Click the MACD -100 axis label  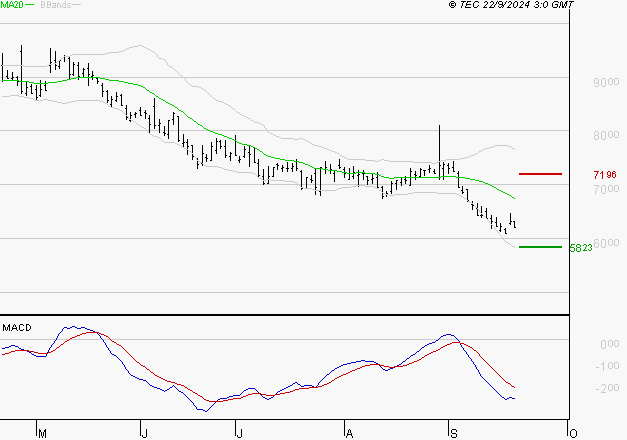(x=607, y=366)
